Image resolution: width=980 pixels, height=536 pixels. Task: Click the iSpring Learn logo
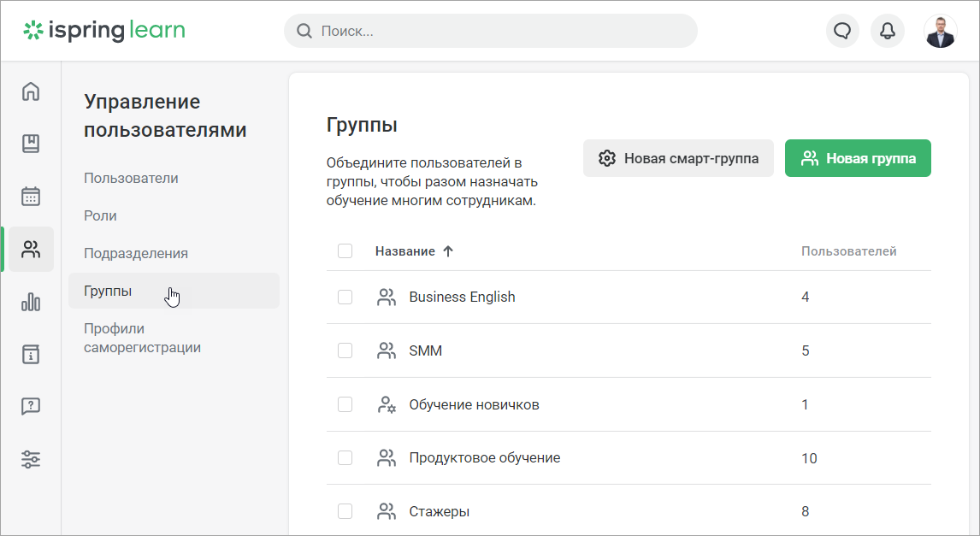[104, 31]
